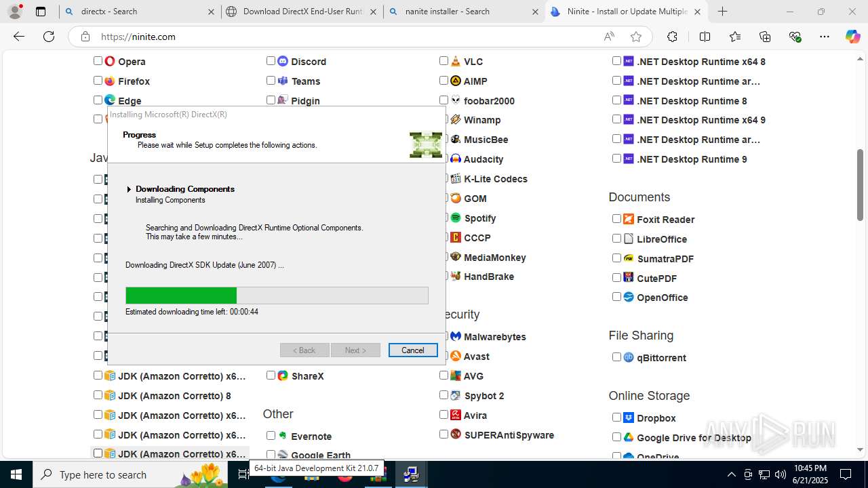Click the Opera browser icon
The image size is (868, 488).
[x=110, y=61]
